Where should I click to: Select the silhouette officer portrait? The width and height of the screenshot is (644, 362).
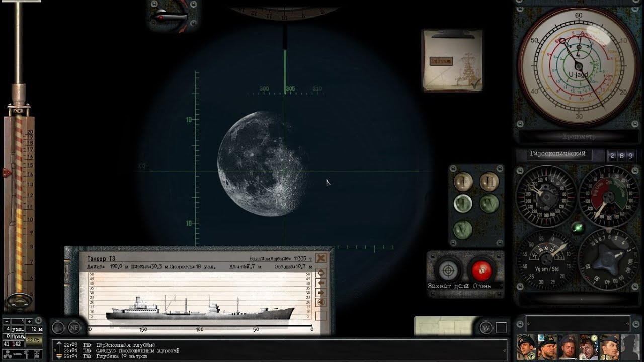(x=630, y=347)
